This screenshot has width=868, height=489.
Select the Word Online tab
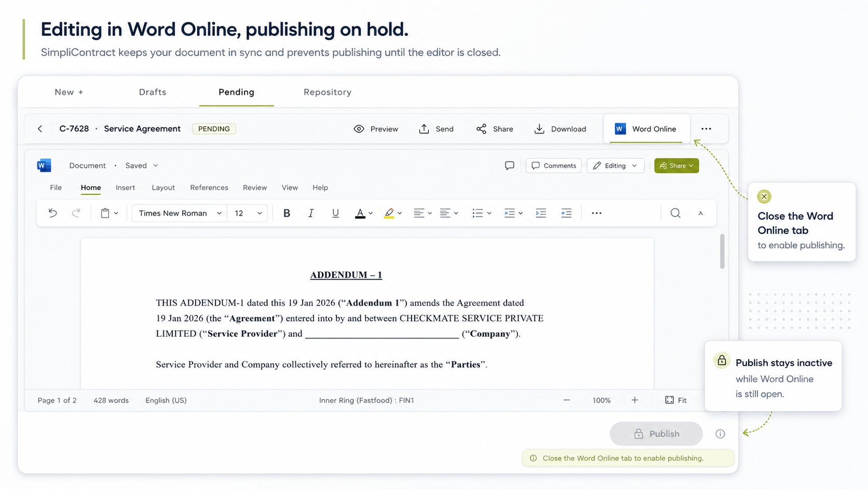(646, 129)
